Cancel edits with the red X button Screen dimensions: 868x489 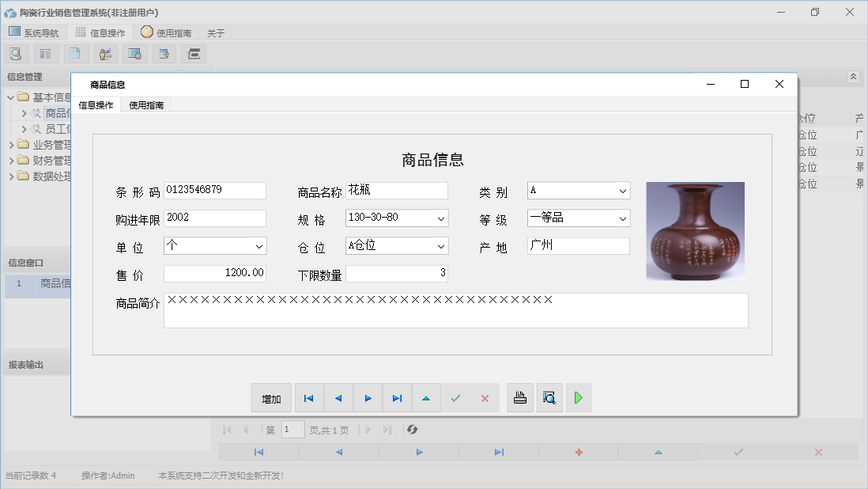tap(485, 398)
